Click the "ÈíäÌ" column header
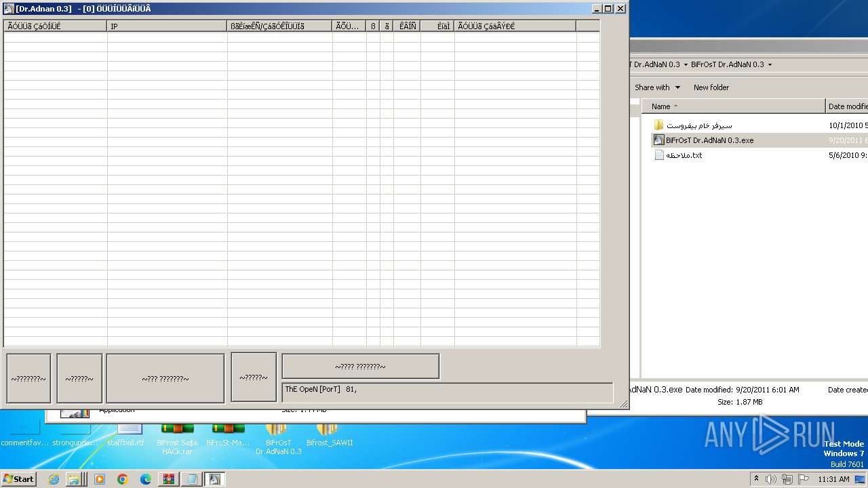The width and height of the screenshot is (868, 488). [x=437, y=26]
